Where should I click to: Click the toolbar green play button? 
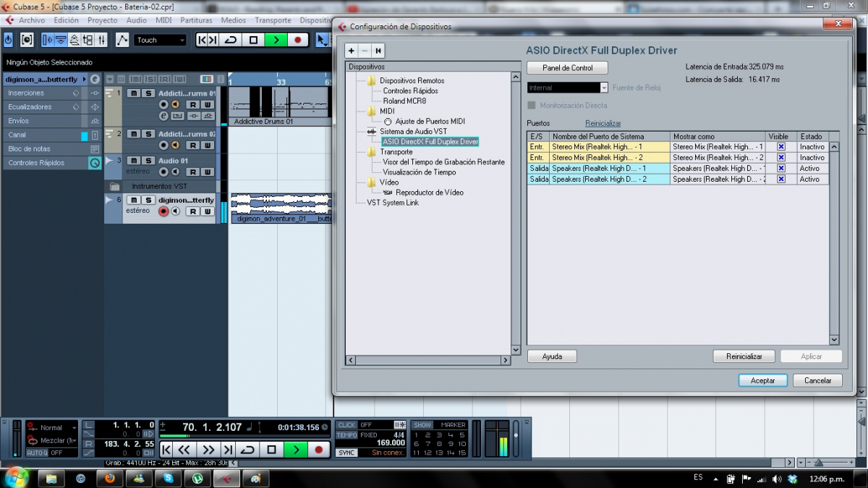276,40
